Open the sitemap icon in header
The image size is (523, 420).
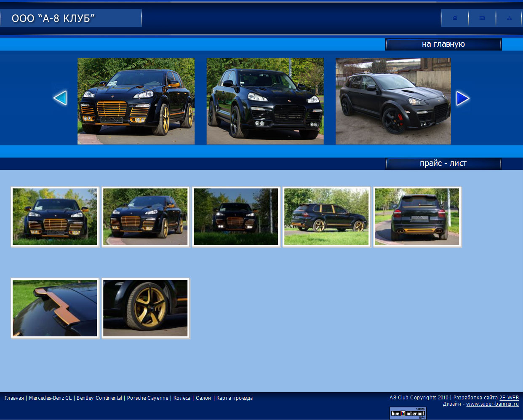tap(509, 18)
